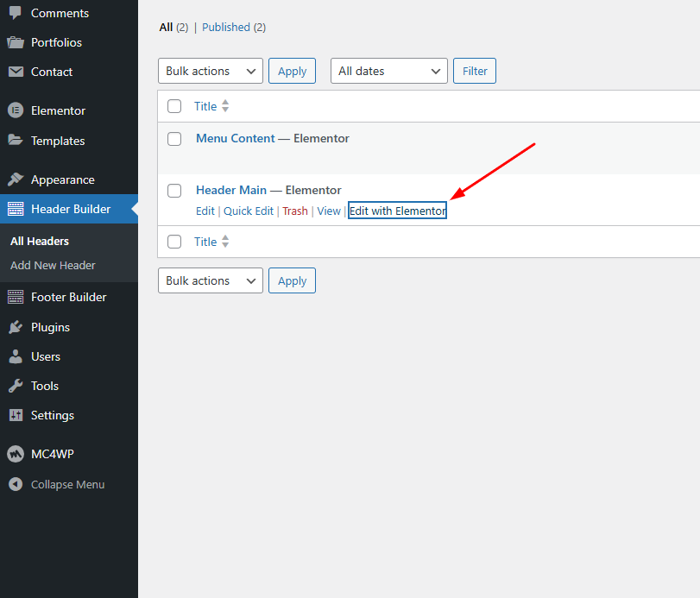Click the Elementor icon in sidebar
Image resolution: width=700 pixels, height=598 pixels.
pos(16,110)
